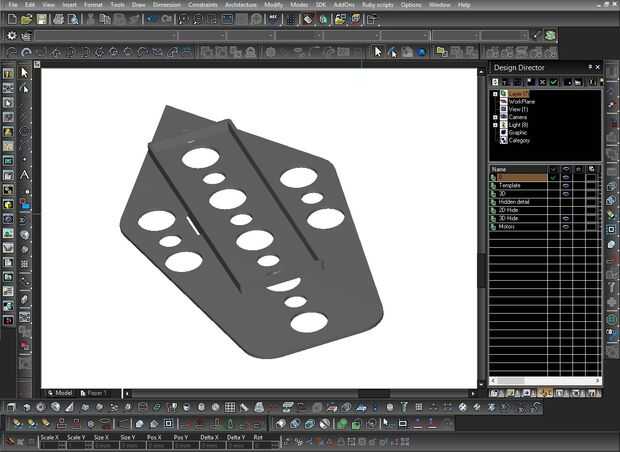Click the white select arrow in the upper toolbar
The image size is (620, 452).
[x=378, y=52]
